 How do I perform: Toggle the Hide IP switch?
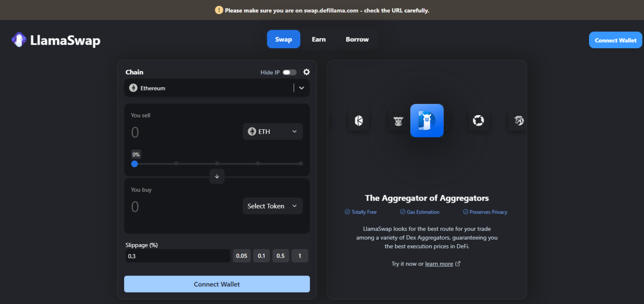click(289, 72)
